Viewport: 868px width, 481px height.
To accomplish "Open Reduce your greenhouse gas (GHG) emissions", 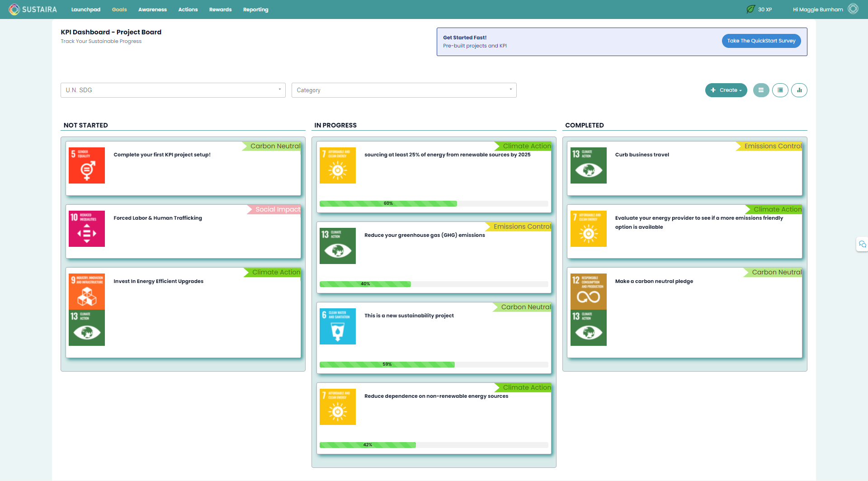I will [x=425, y=235].
